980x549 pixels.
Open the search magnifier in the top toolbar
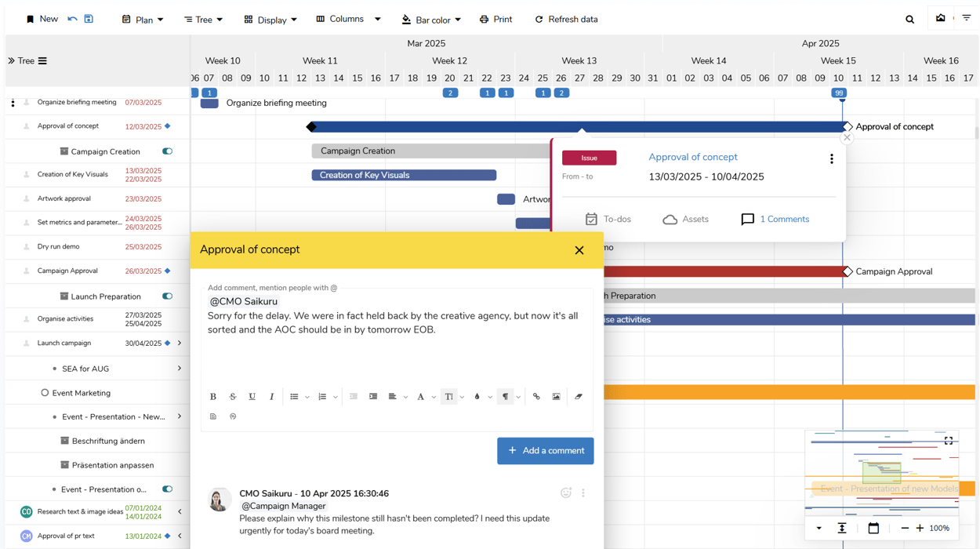pyautogui.click(x=909, y=20)
